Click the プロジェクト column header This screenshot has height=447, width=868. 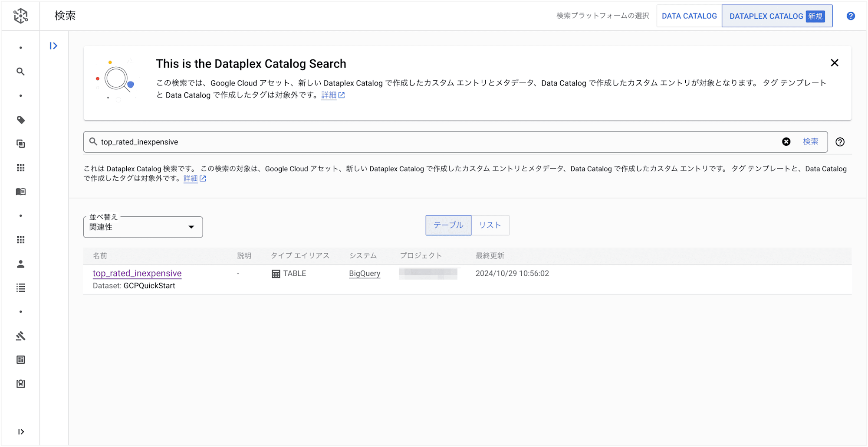pos(421,256)
